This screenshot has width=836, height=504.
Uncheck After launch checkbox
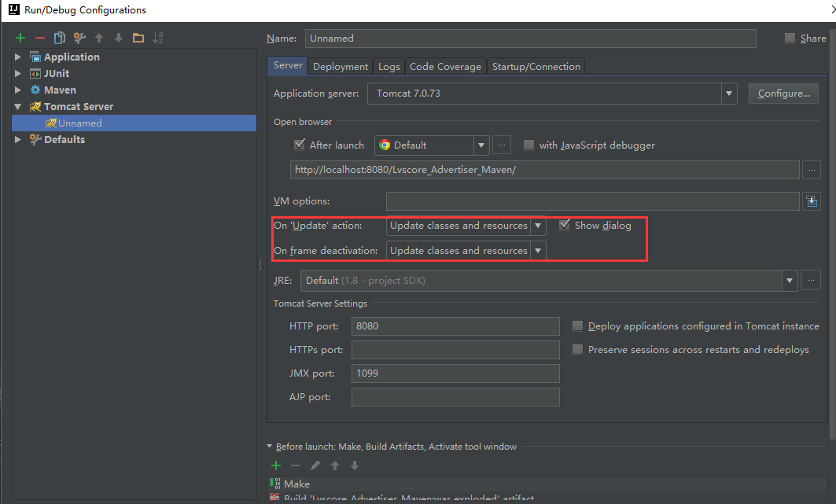pyautogui.click(x=300, y=145)
